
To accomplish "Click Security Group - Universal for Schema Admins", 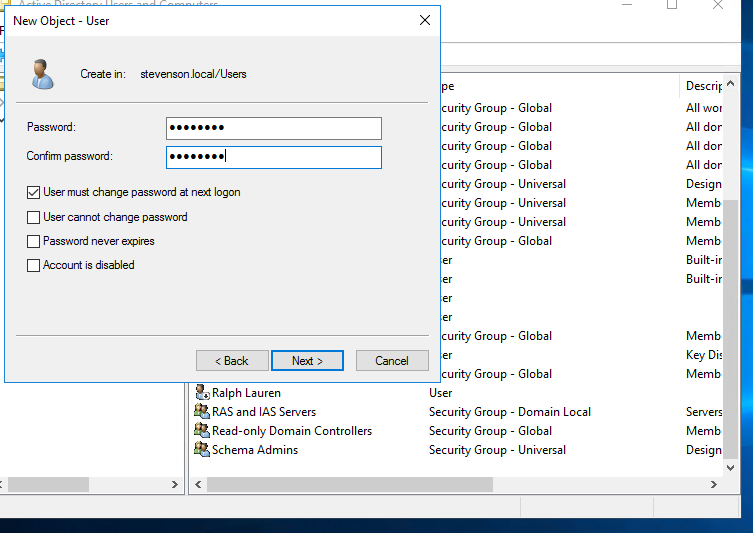I will click(x=497, y=450).
